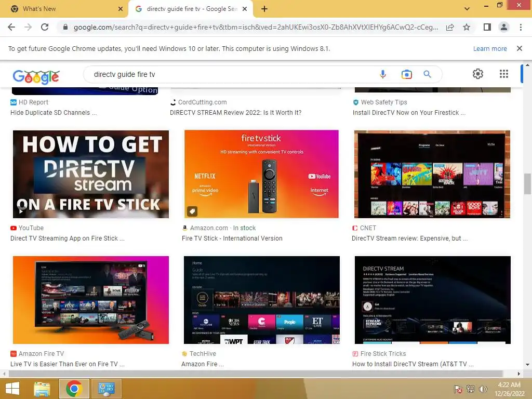Open the Control Panel taskbar icon
Screen dimensions: 532x399
(106, 389)
